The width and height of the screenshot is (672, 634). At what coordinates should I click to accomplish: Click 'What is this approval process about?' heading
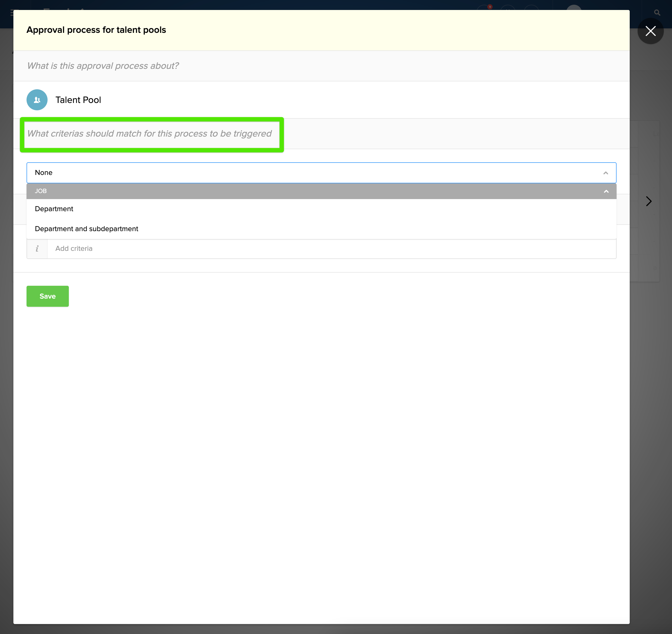pos(103,66)
